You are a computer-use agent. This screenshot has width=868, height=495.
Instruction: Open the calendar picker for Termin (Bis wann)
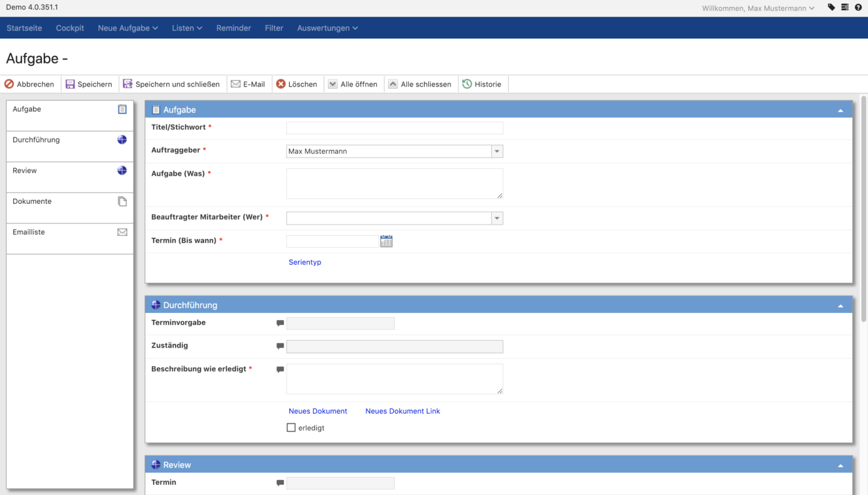(x=386, y=240)
